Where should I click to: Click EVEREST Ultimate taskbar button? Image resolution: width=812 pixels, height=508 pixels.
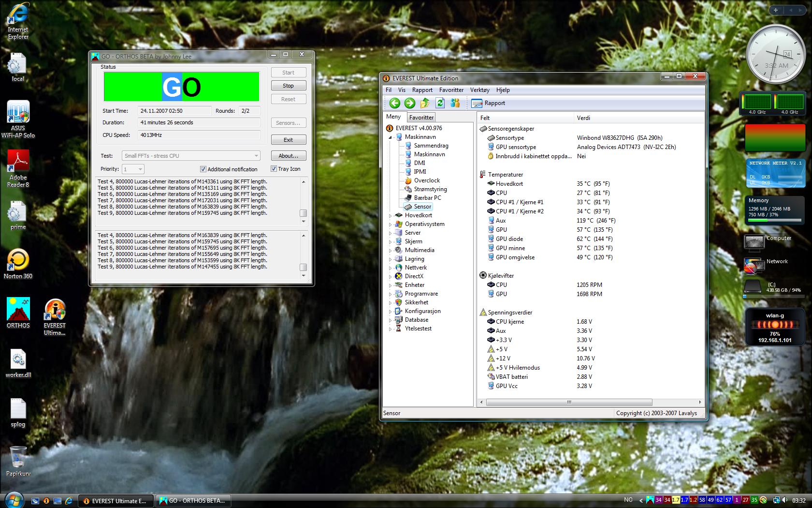(x=116, y=501)
